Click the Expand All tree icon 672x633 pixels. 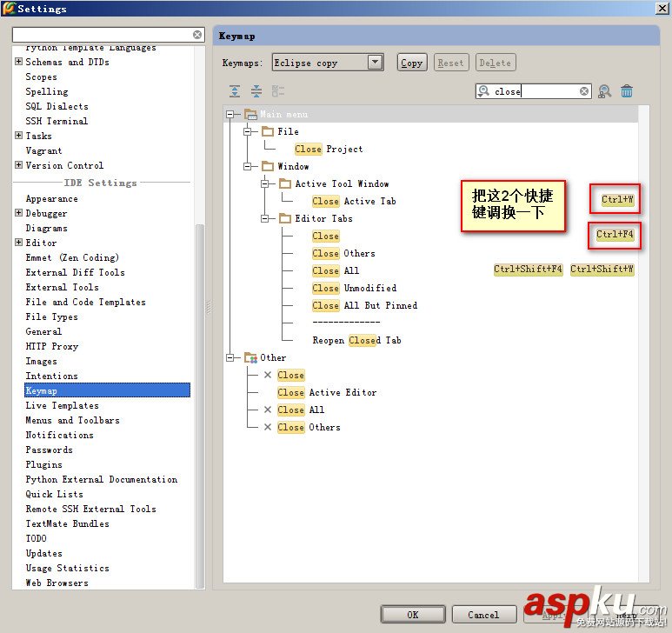(x=235, y=91)
